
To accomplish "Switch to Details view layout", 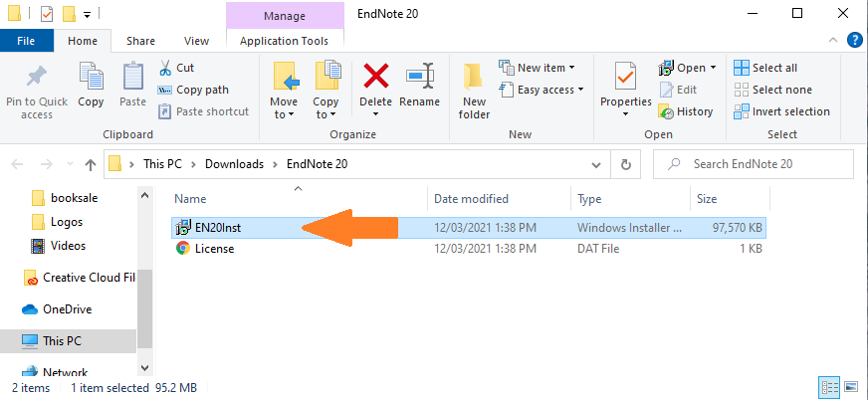I will 829,387.
